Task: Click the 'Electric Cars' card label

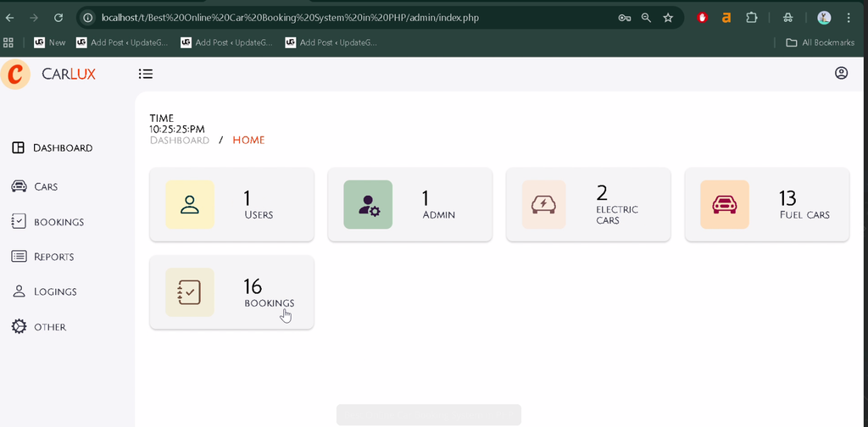Action: (x=617, y=214)
